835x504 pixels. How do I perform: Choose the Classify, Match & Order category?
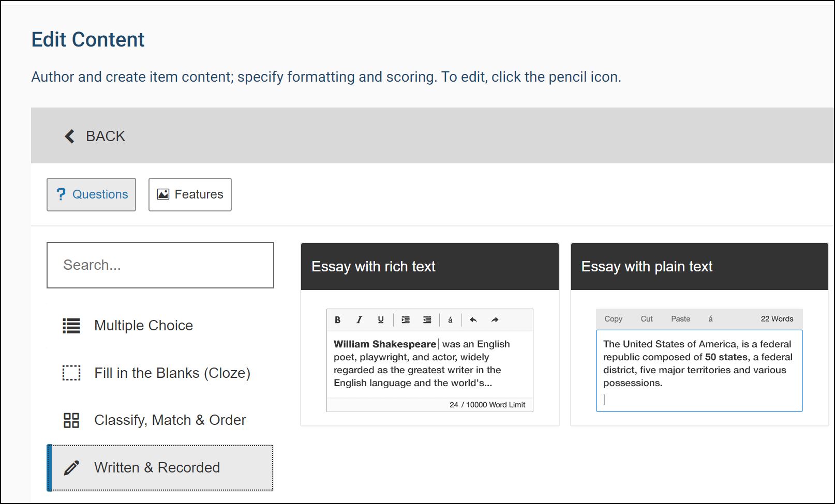(170, 420)
